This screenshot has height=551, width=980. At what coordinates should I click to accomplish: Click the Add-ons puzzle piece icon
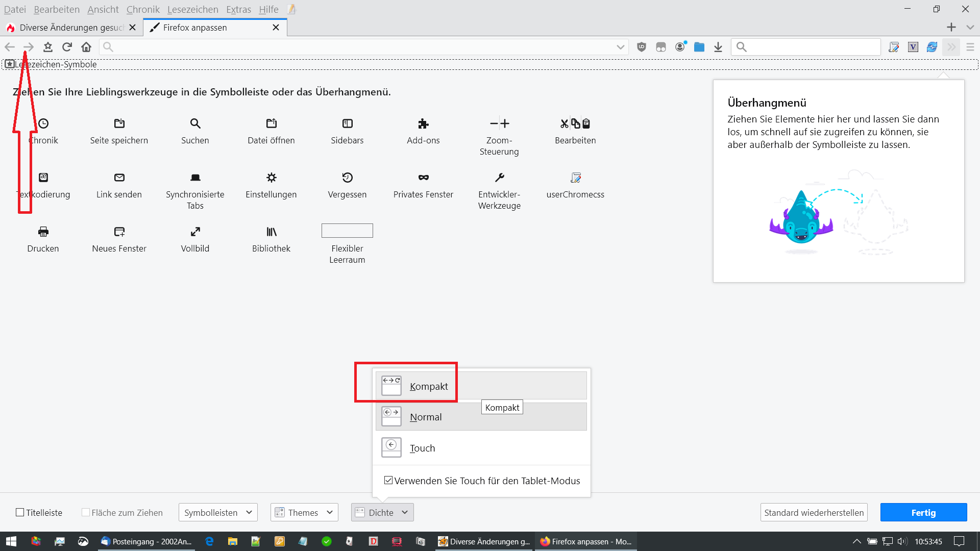(x=423, y=123)
